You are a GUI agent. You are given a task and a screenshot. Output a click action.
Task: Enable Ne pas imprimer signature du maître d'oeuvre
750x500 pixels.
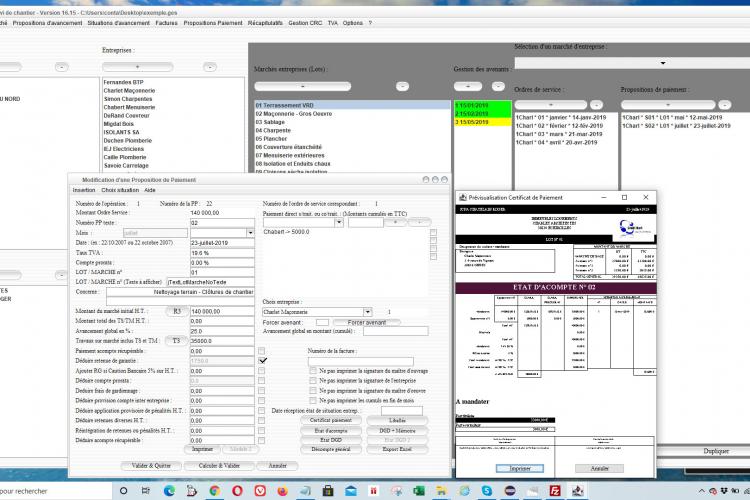(x=313, y=391)
